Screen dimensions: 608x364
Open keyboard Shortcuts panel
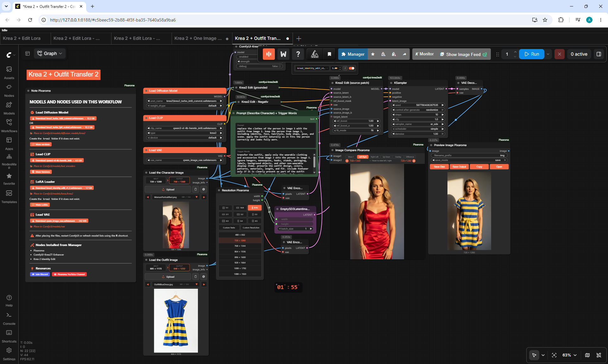(x=9, y=336)
